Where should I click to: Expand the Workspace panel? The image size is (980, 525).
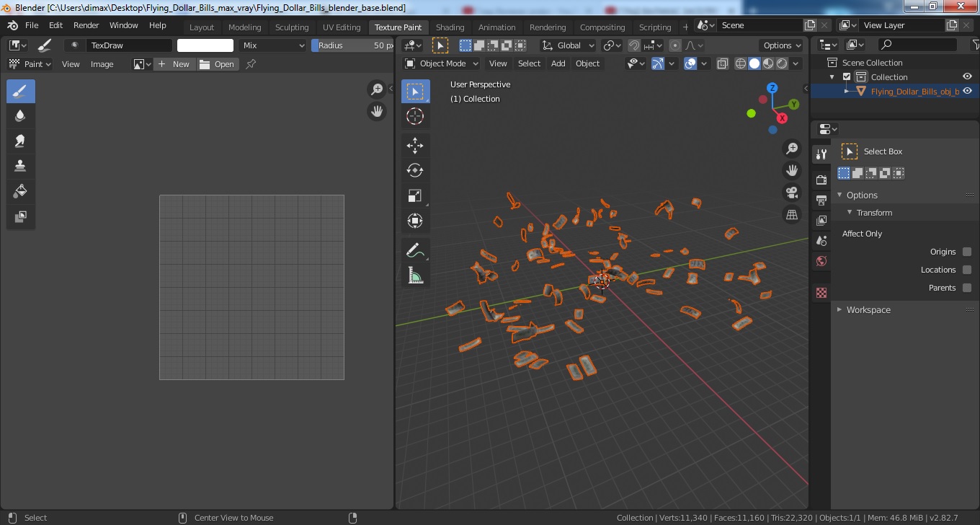pyautogui.click(x=868, y=309)
